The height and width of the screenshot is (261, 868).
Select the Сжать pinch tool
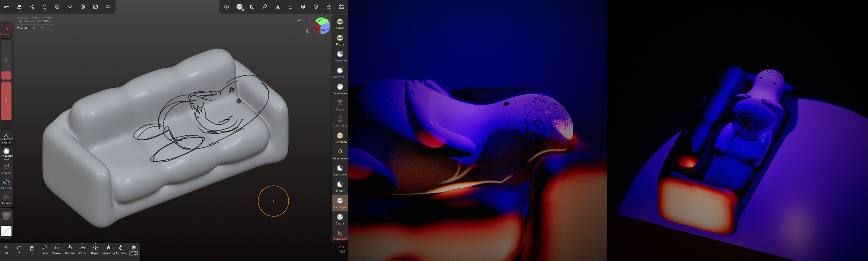(340, 219)
